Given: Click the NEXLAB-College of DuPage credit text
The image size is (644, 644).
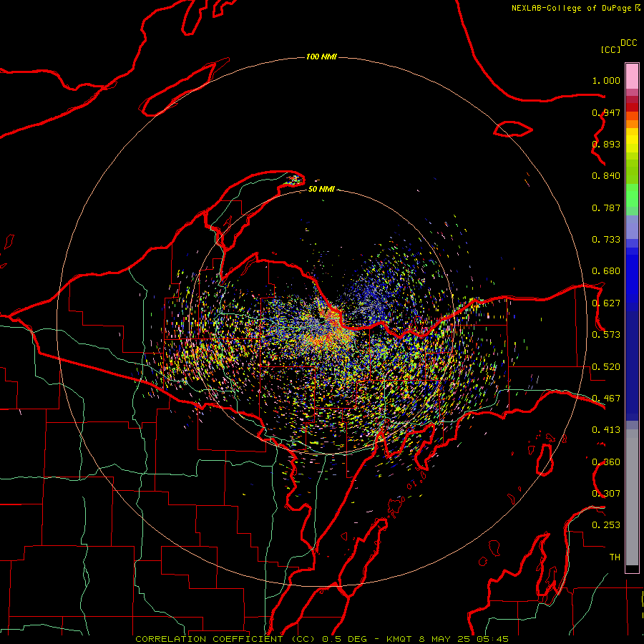Looking at the screenshot, I should (571, 8).
